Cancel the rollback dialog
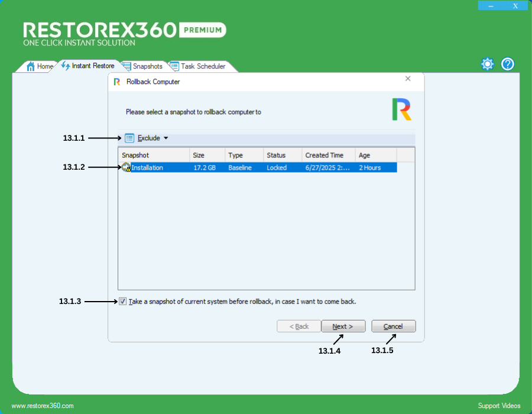 (393, 326)
